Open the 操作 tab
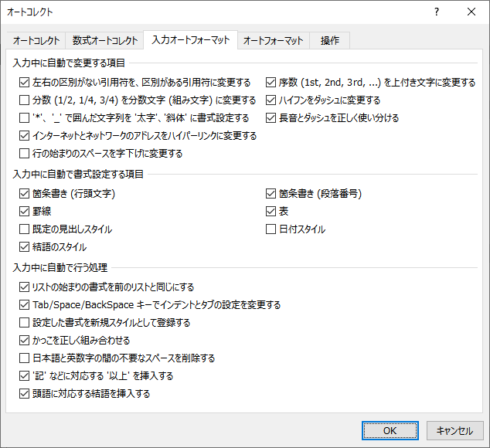This screenshot has height=448, width=490. pyautogui.click(x=330, y=41)
